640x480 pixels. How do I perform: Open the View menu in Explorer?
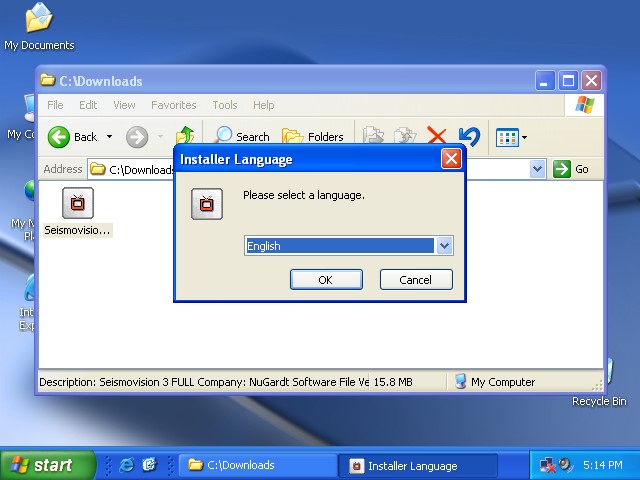pyautogui.click(x=124, y=105)
